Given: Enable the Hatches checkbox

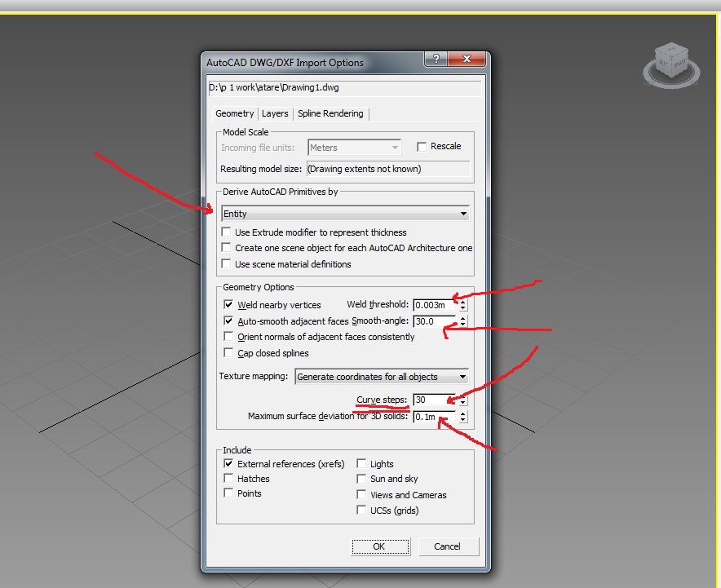Looking at the screenshot, I should coord(228,478).
